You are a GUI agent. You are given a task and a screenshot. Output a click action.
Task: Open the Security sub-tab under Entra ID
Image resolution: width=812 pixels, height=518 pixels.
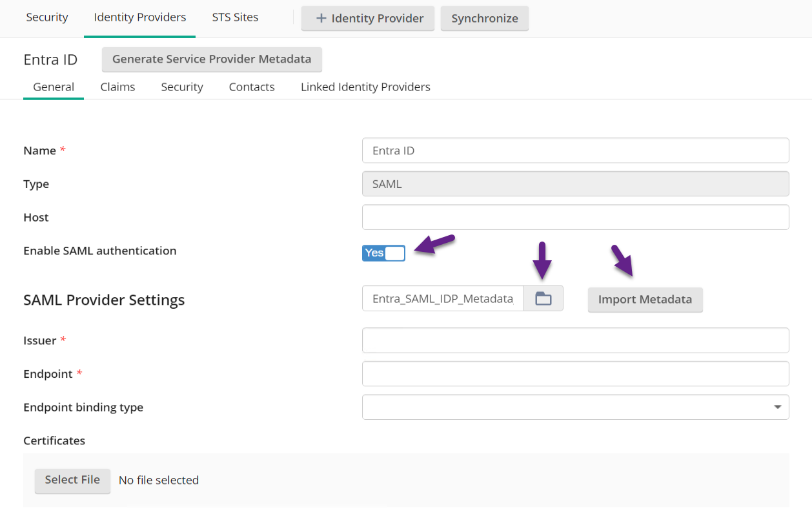[x=182, y=87]
